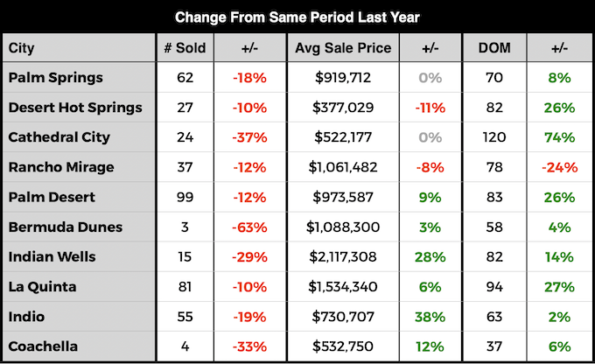Select the Rancho Mirage city cell

(x=60, y=167)
